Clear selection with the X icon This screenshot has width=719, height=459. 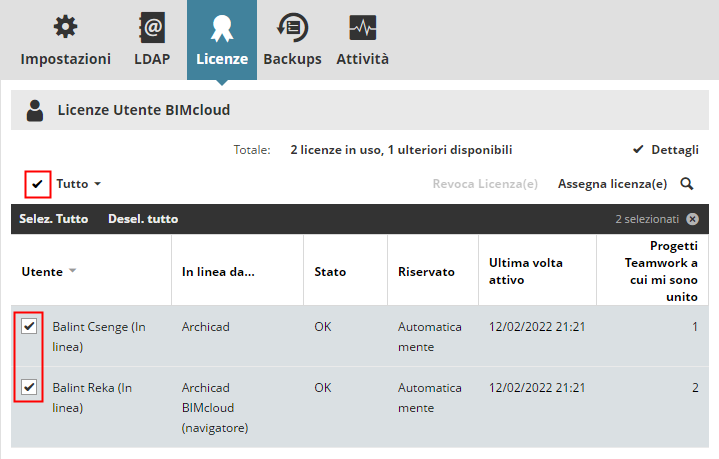tap(692, 218)
